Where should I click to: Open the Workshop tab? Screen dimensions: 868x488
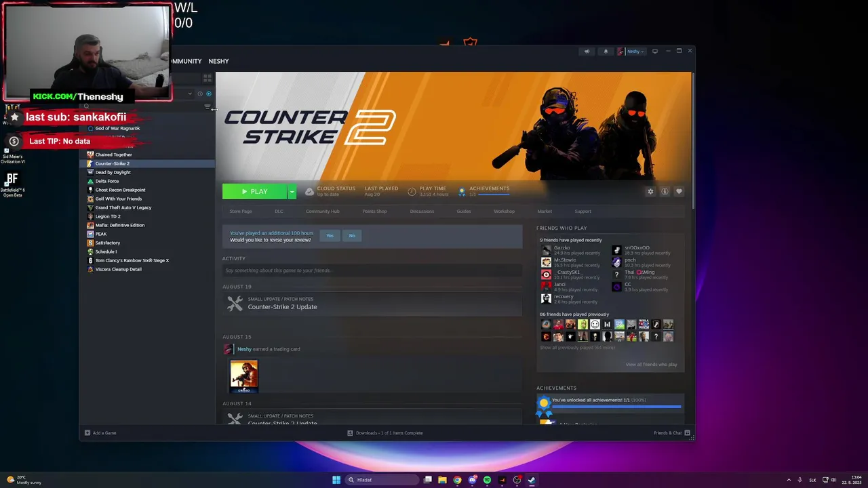pos(504,211)
